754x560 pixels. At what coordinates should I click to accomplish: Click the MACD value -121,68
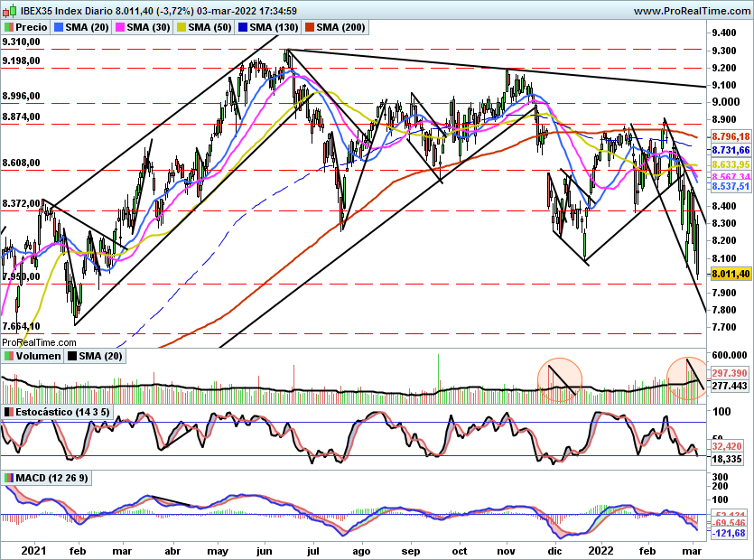[x=729, y=533]
